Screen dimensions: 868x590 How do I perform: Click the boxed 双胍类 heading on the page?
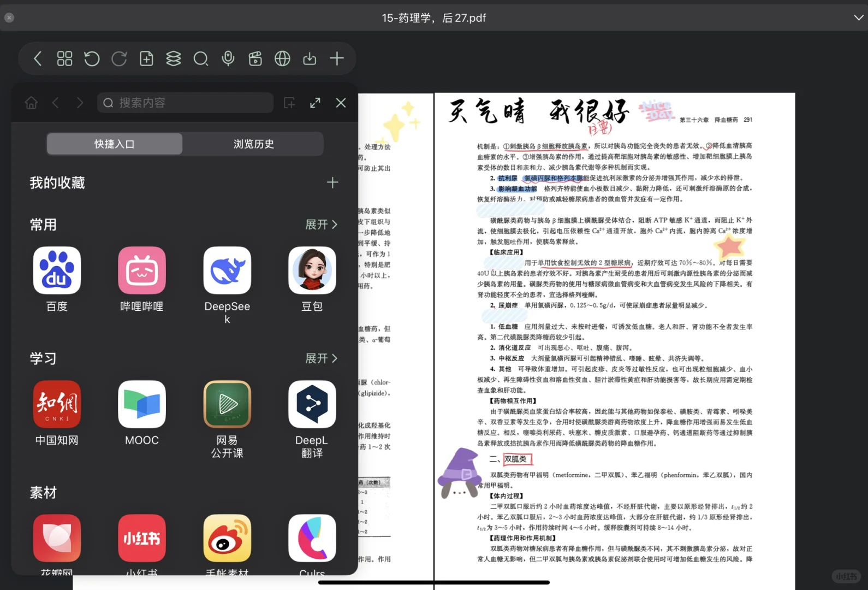[516, 459]
